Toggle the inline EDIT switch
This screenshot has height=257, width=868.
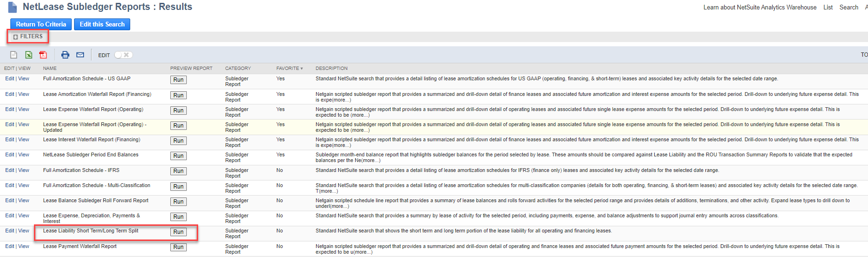[x=123, y=55]
